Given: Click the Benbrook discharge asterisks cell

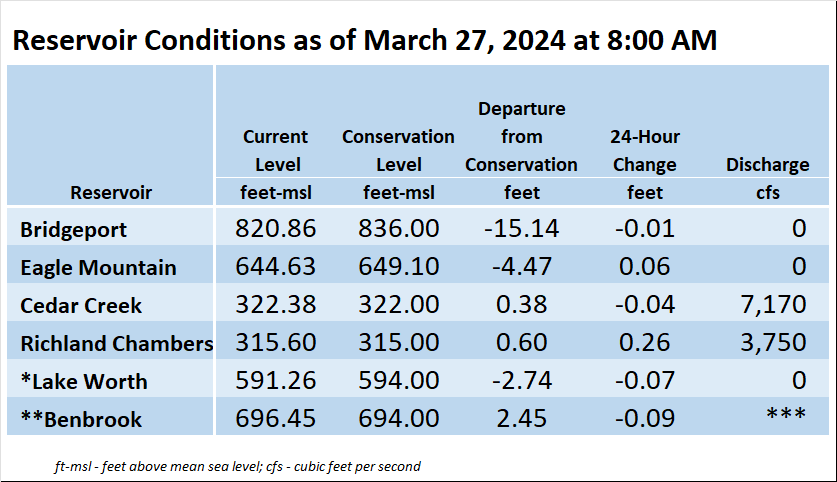Looking at the screenshot, I should [x=786, y=414].
